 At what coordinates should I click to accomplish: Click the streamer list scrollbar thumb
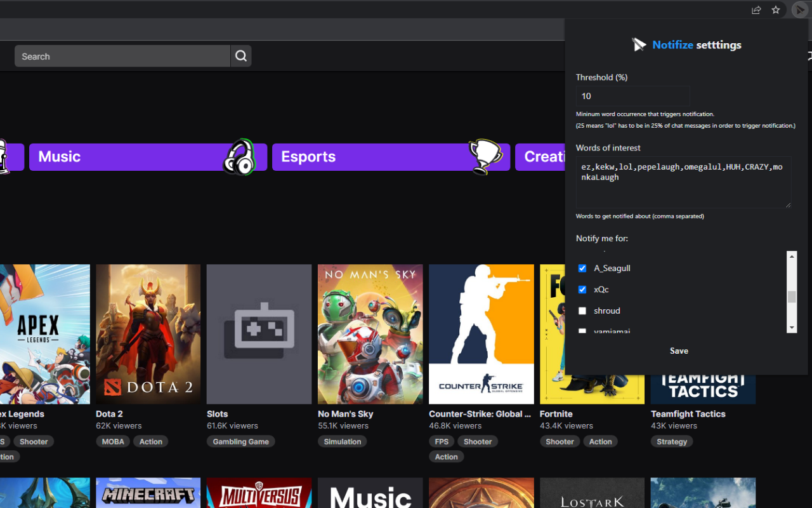coord(792,297)
